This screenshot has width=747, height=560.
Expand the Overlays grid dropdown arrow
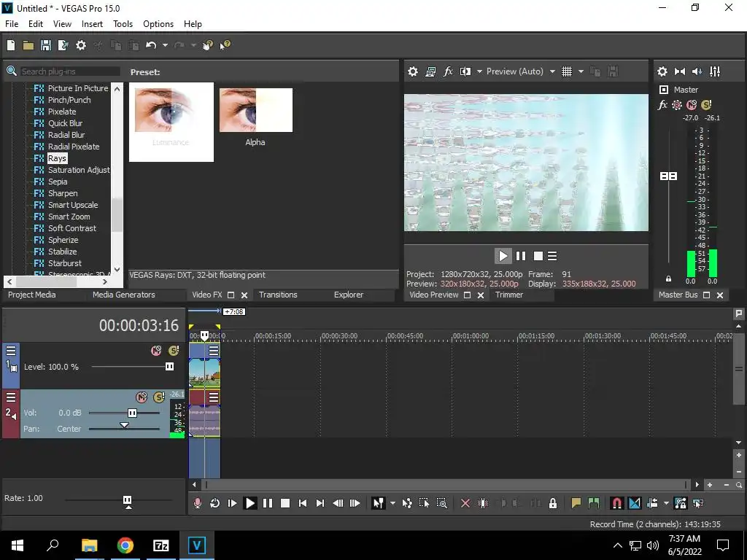pos(581,71)
